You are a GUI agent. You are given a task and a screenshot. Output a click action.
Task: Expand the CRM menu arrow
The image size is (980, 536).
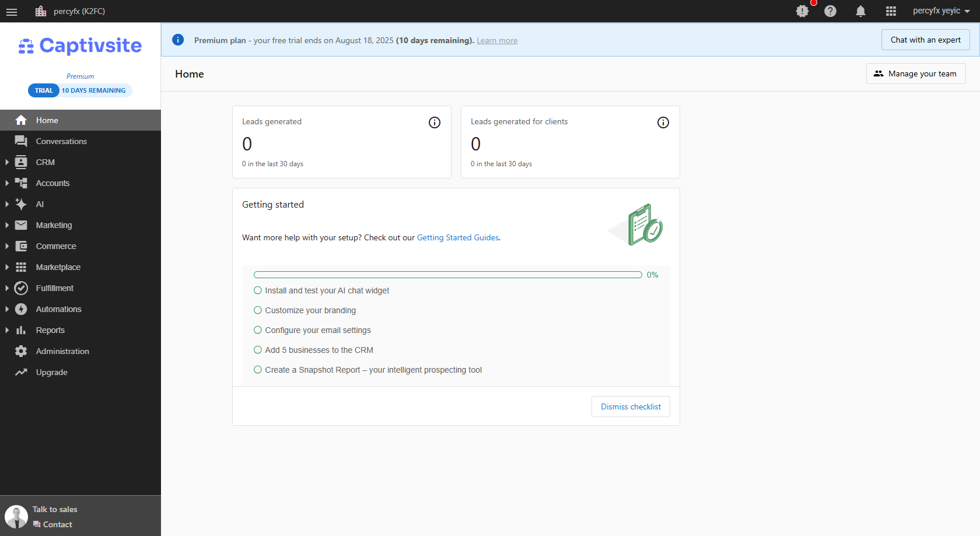tap(6, 162)
